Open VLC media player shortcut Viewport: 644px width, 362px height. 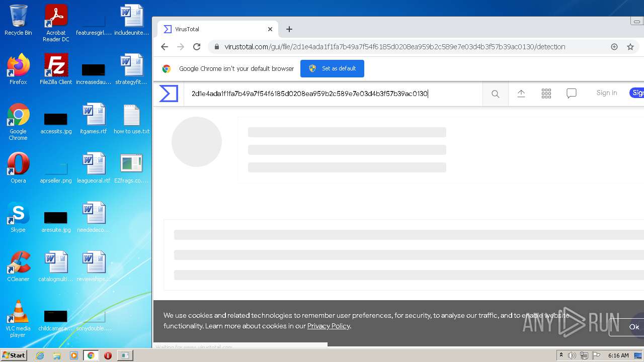[x=18, y=319]
